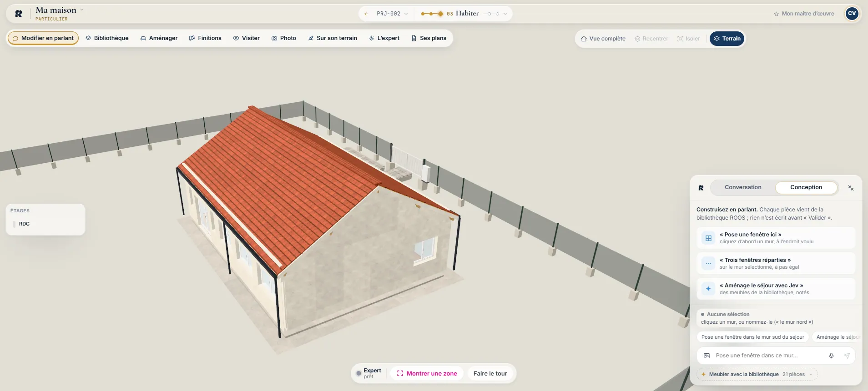Image resolution: width=868 pixels, height=391 pixels.
Task: Open L'expert mode
Action: (x=384, y=38)
